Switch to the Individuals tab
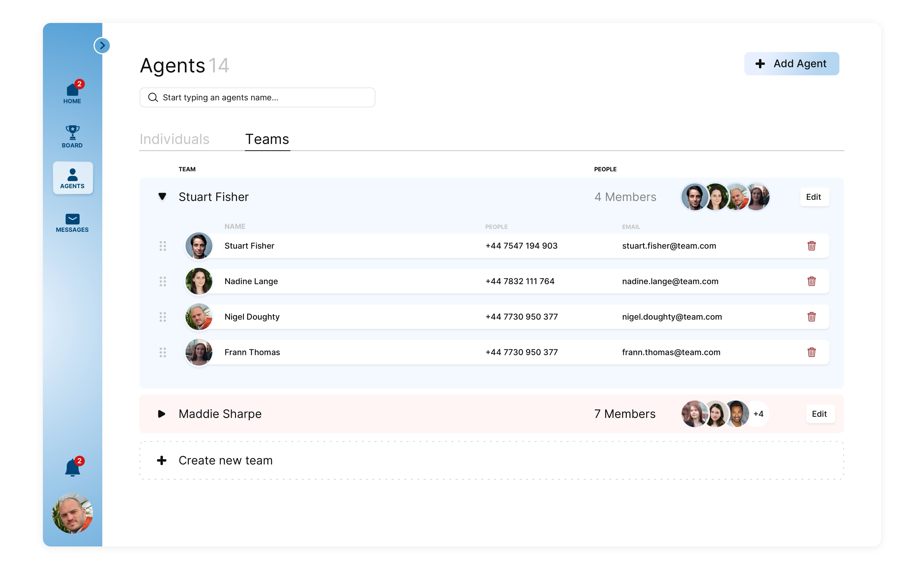Screen dimensions: 924x569 click(174, 139)
